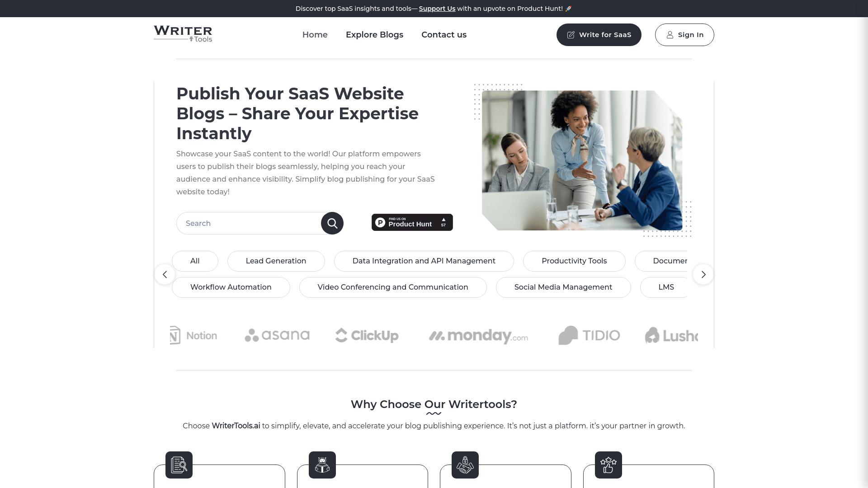Click the left carousel navigation arrow
Viewport: 868px width, 488px height.
(x=165, y=274)
